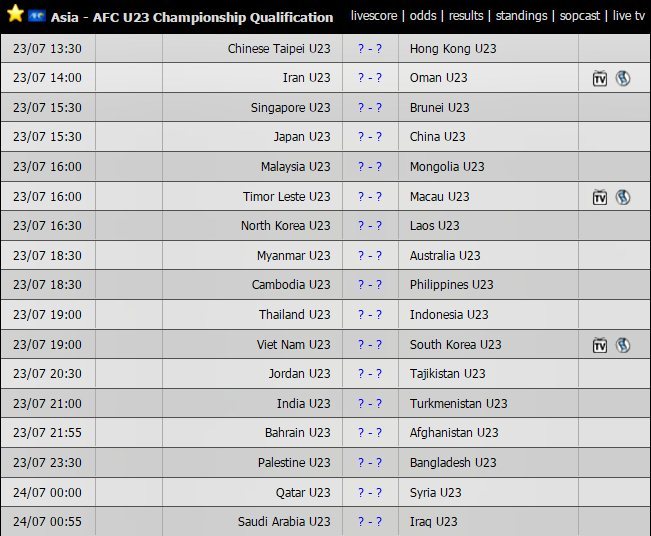Select the Saudi Arabia U23 team name
This screenshot has width=651, height=536.
tap(284, 522)
